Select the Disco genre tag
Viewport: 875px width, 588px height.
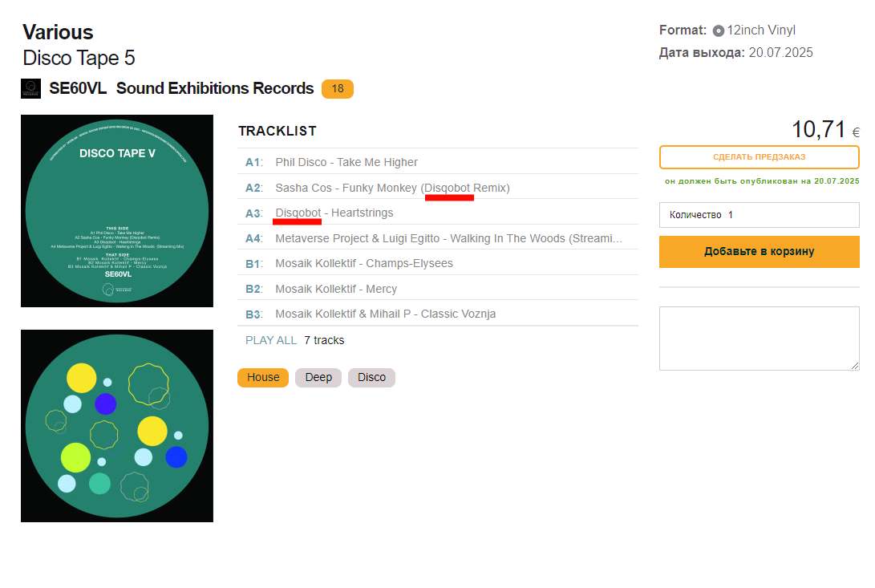[371, 378]
